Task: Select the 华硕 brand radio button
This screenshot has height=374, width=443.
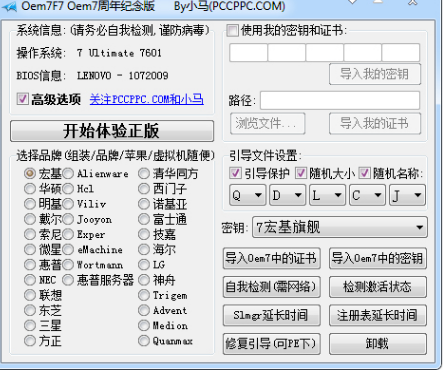Action: (30, 189)
